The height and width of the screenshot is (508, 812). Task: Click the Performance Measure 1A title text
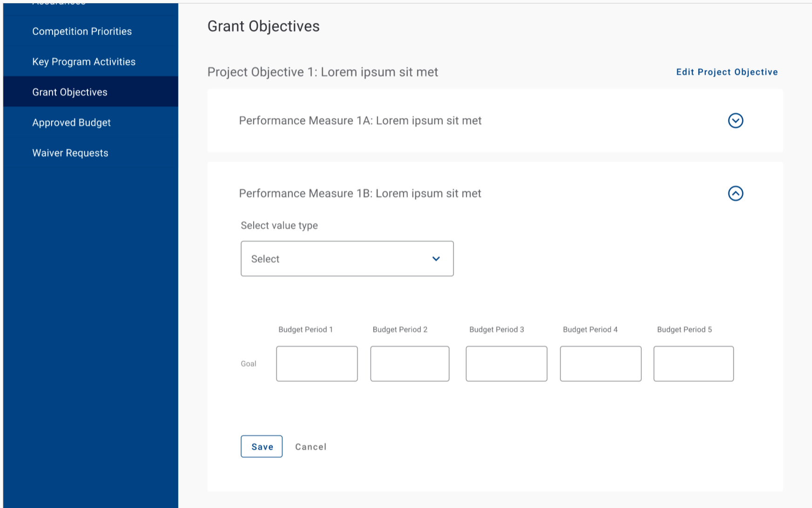coord(360,121)
